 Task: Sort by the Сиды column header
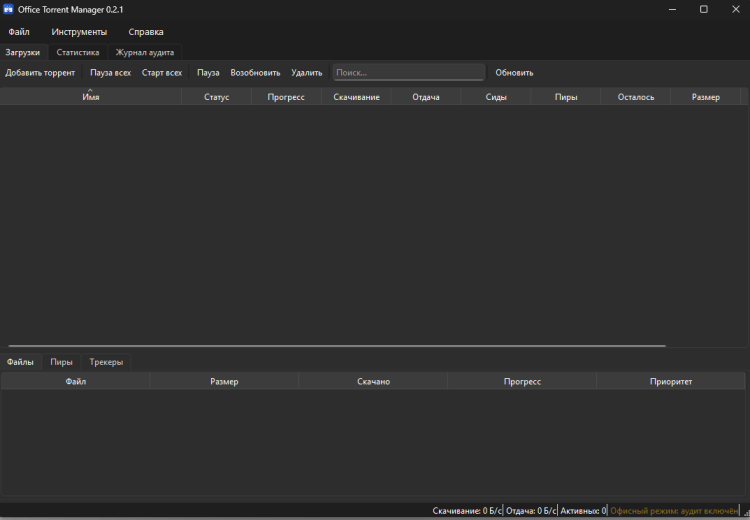click(496, 97)
